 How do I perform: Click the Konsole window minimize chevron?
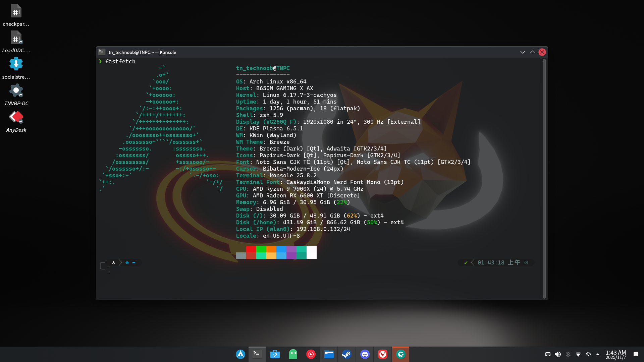[523, 52]
